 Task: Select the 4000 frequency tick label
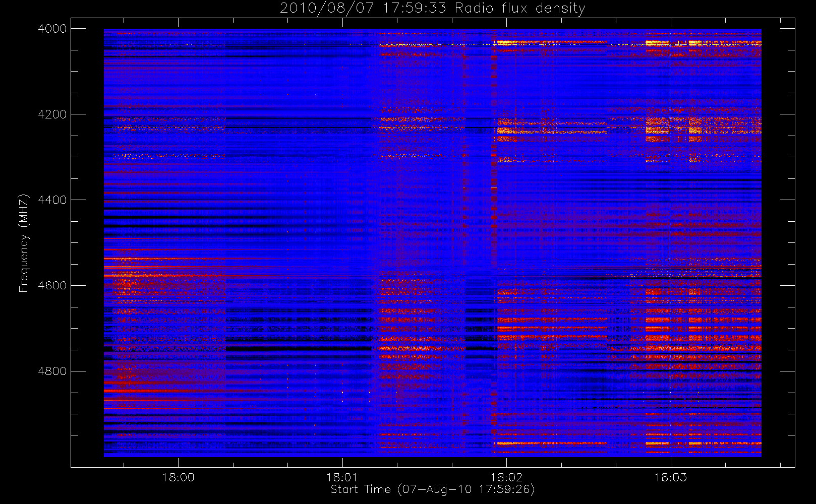pyautogui.click(x=52, y=29)
